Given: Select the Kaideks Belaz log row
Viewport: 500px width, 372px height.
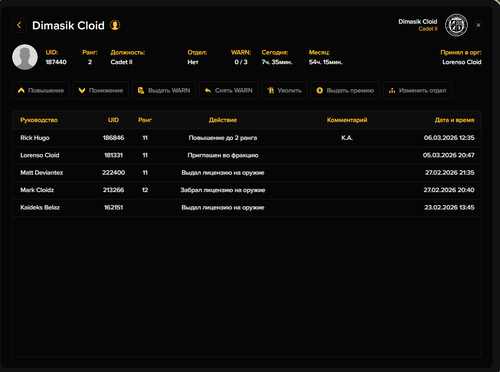Looking at the screenshot, I should pyautogui.click(x=247, y=208).
